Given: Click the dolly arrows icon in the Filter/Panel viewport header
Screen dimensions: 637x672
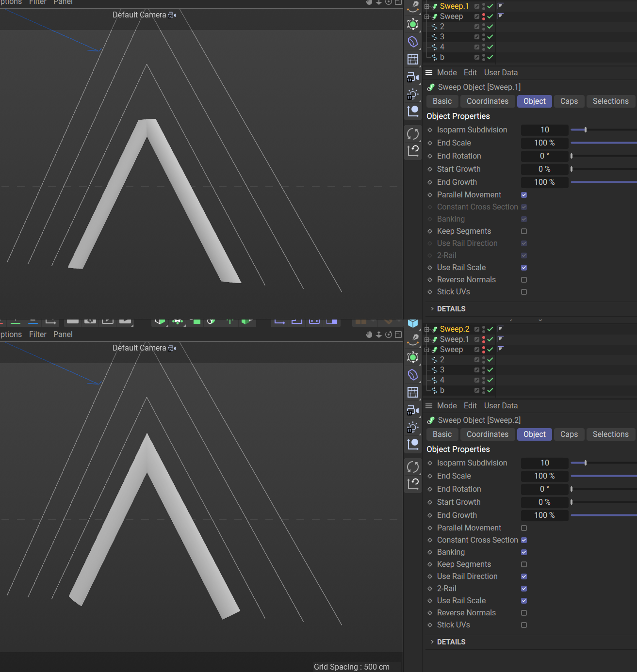Looking at the screenshot, I should point(379,335).
